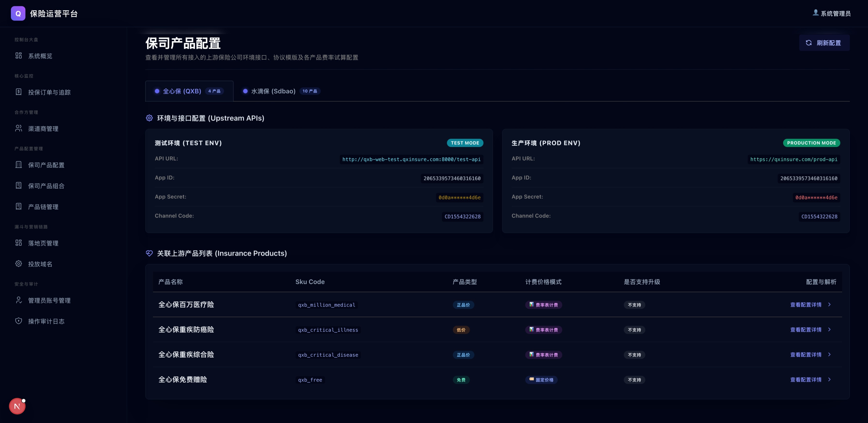The image size is (868, 423).
Task: Click the PRODUCTION MODE badge
Action: click(811, 143)
